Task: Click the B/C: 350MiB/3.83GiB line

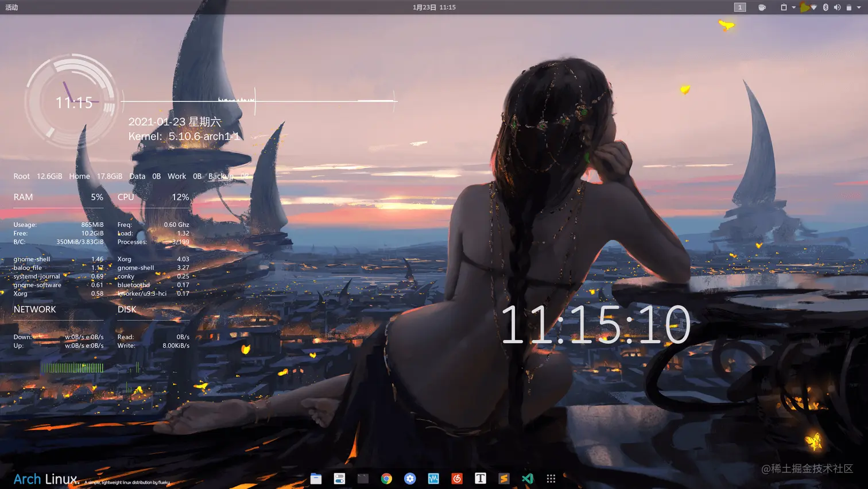Action: pos(59,242)
